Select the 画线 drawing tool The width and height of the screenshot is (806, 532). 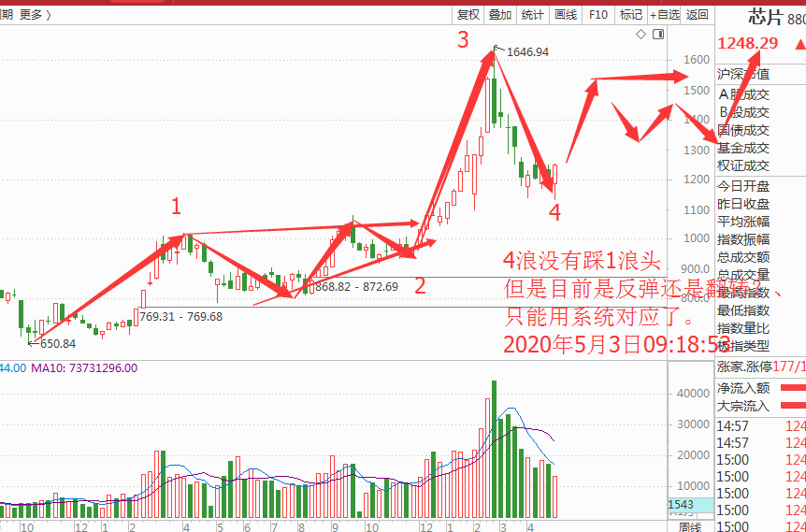point(566,15)
